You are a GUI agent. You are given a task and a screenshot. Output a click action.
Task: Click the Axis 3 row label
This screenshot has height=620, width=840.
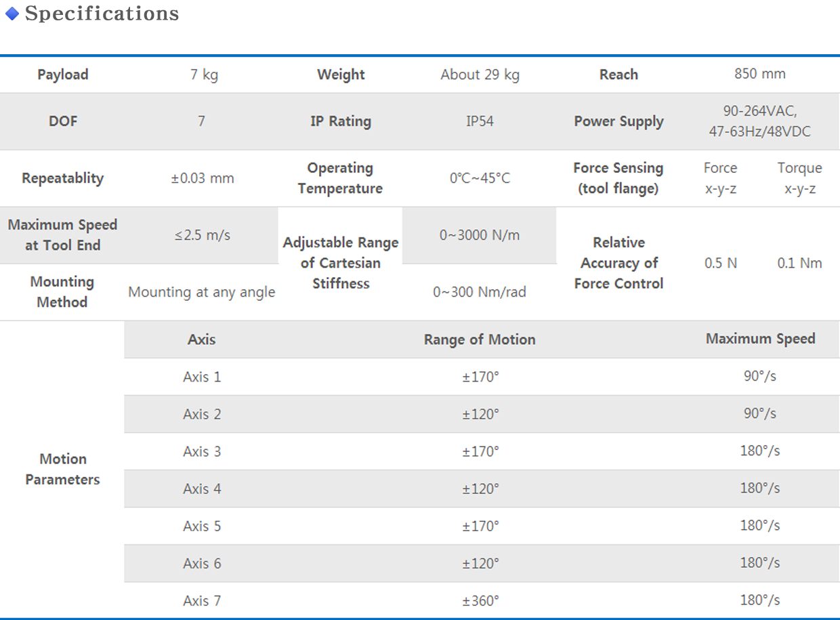click(202, 451)
